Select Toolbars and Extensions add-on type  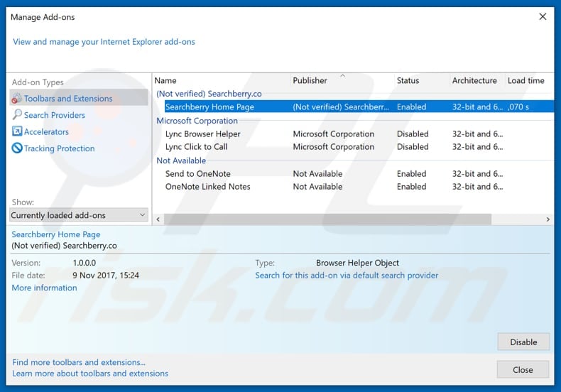pyautogui.click(x=79, y=97)
